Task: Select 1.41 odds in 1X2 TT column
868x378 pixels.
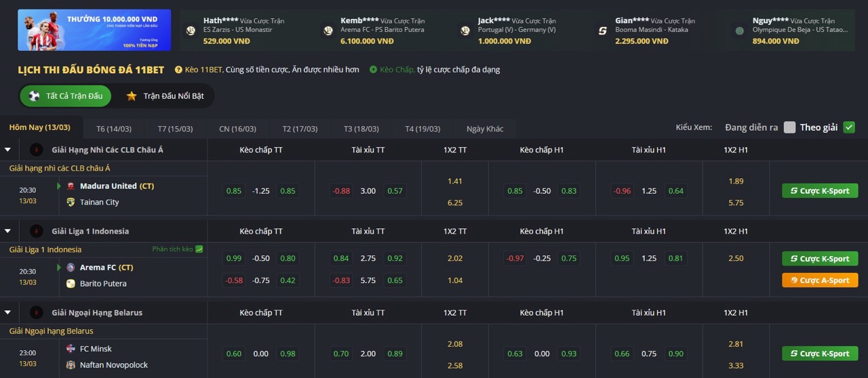Action: tap(454, 181)
